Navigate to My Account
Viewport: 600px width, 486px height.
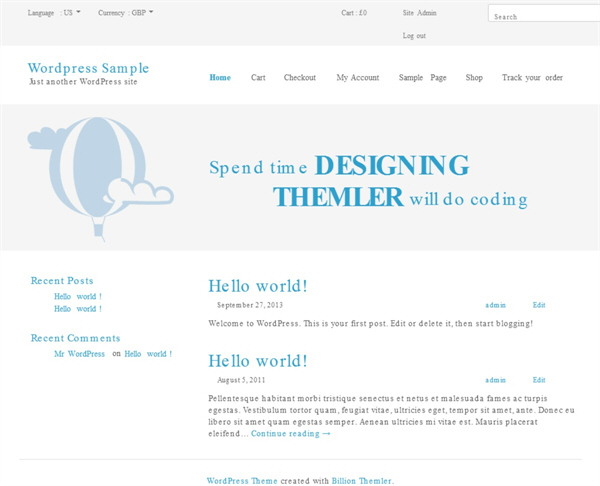tap(358, 77)
